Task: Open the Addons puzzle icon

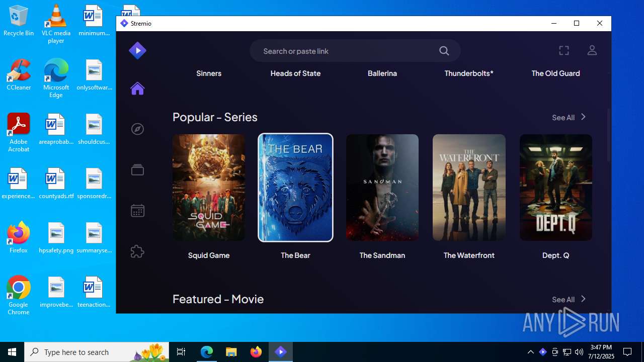Action: coord(137,251)
